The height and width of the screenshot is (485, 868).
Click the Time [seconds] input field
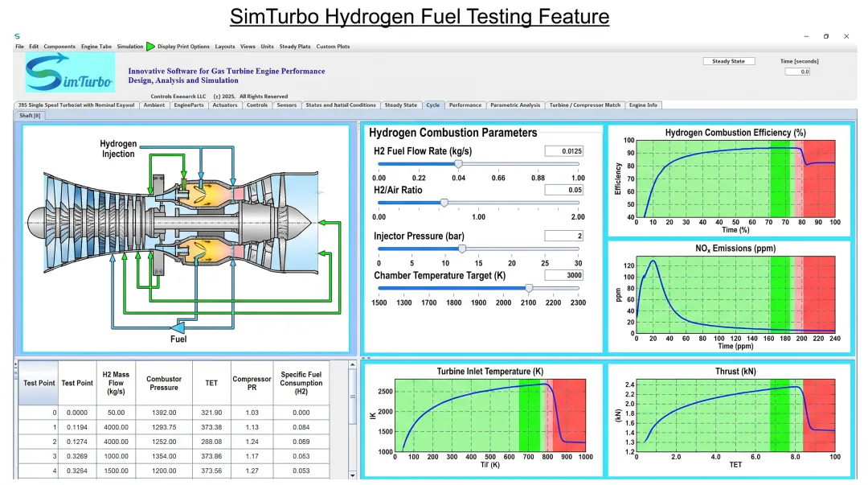click(x=797, y=72)
